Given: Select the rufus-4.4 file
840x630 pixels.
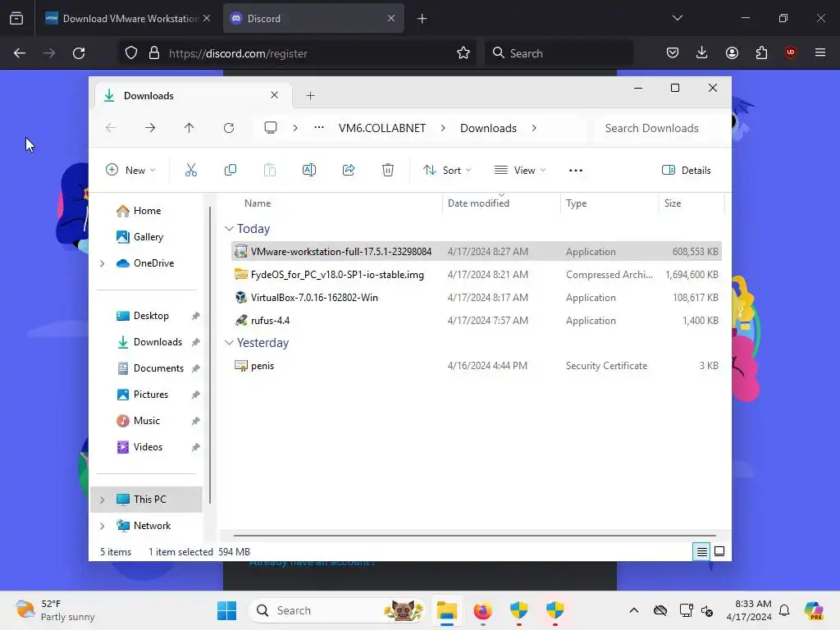Looking at the screenshot, I should coord(477,321).
